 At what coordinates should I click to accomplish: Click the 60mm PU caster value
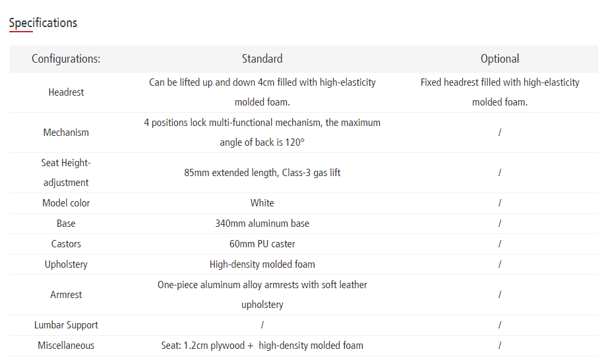[x=262, y=244]
